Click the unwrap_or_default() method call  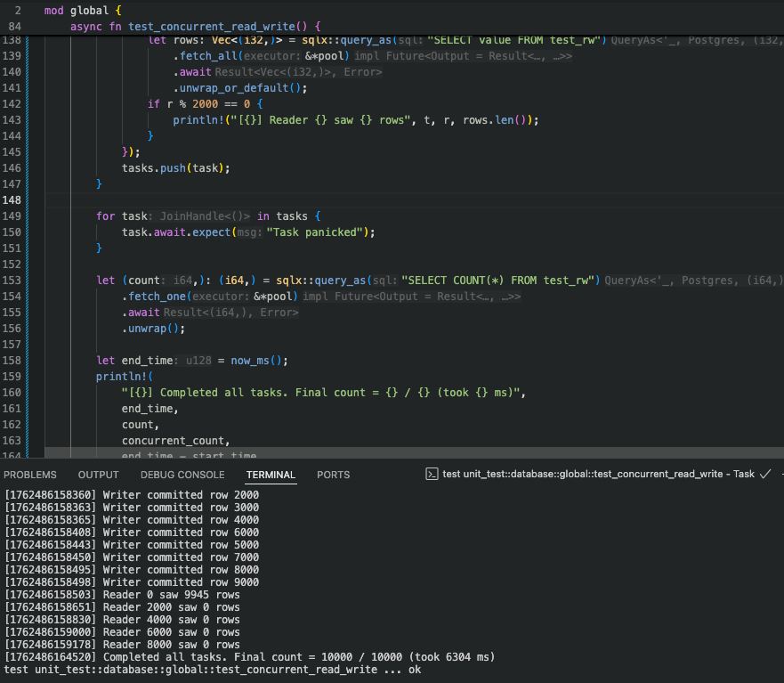click(240, 88)
